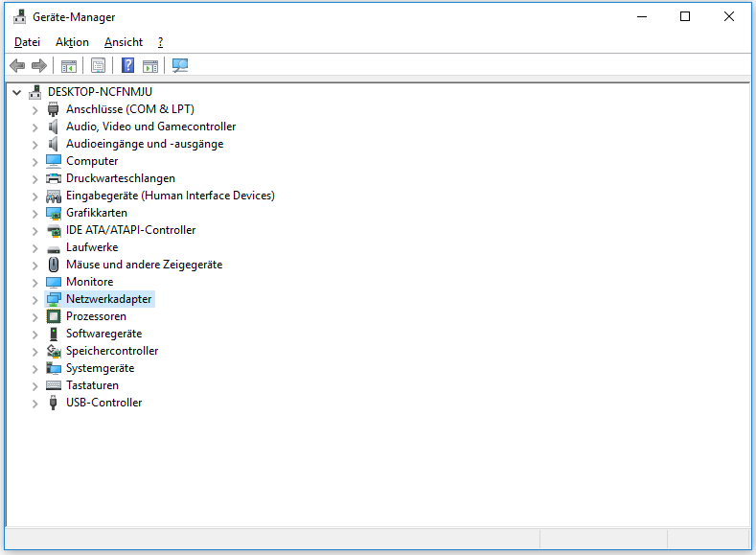Select the Tastaturen label

(x=93, y=385)
